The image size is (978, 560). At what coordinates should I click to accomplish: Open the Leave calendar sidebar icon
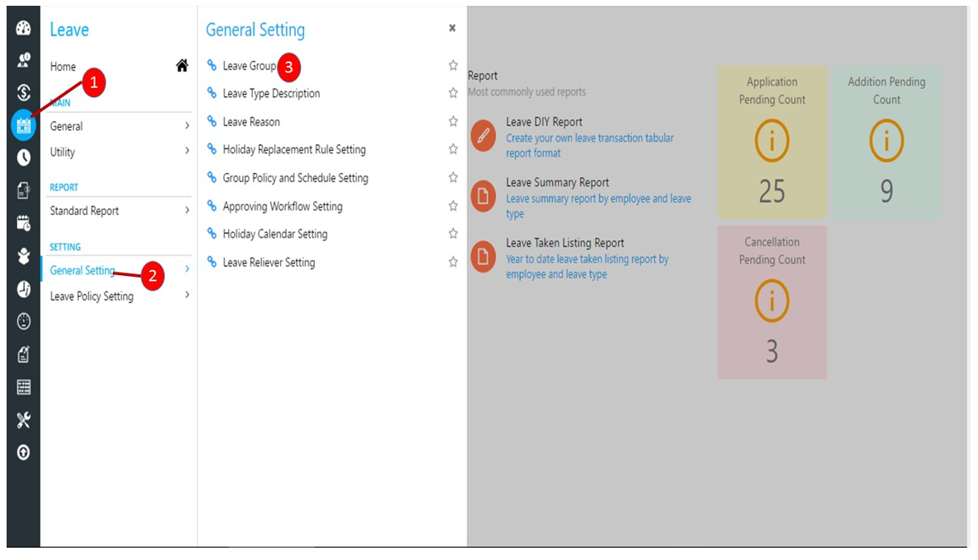23,125
